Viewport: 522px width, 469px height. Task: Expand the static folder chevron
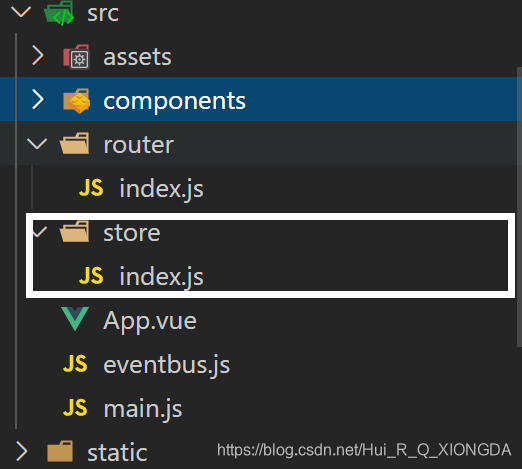(x=22, y=452)
